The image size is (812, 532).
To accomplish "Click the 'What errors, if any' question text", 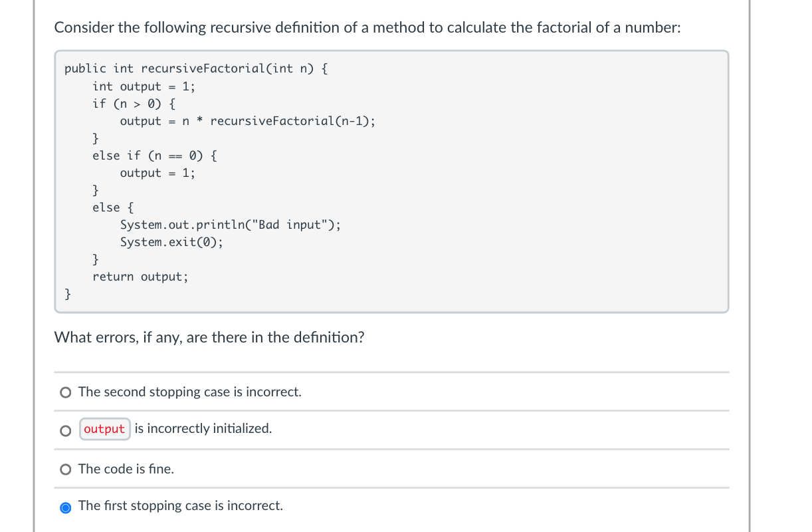I will pyautogui.click(x=209, y=337).
